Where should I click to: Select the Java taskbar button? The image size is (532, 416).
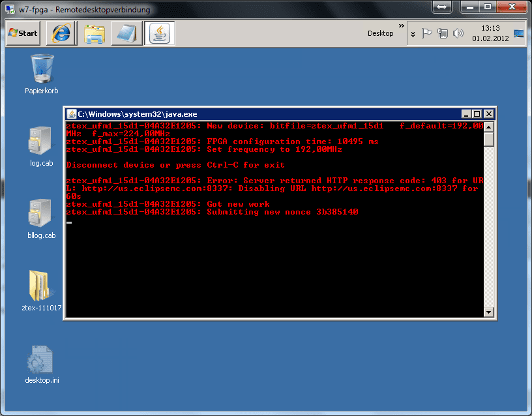tap(160, 33)
